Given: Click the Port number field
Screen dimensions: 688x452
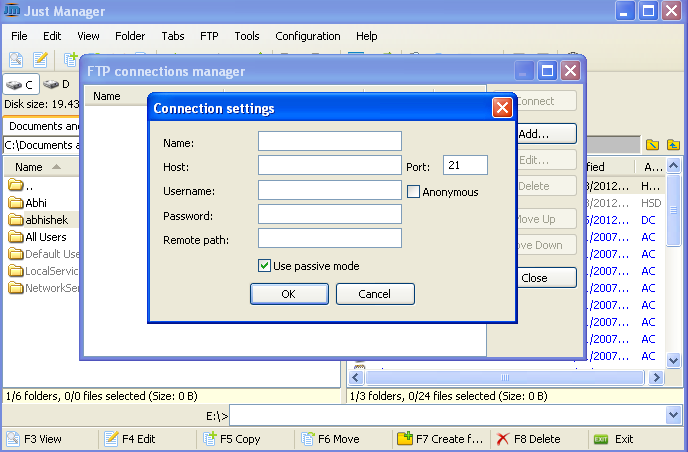Looking at the screenshot, I should [465, 165].
